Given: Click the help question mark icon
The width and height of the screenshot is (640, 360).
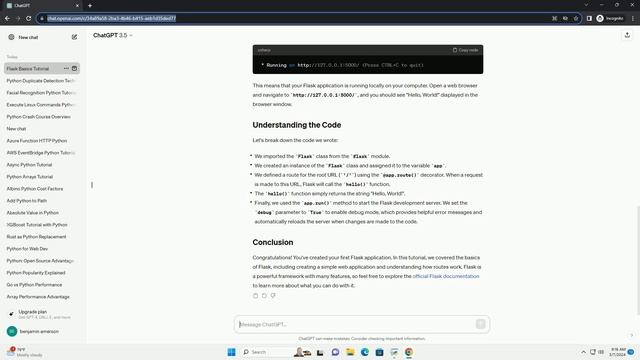Looking at the screenshot, I should pyautogui.click(x=631, y=335).
